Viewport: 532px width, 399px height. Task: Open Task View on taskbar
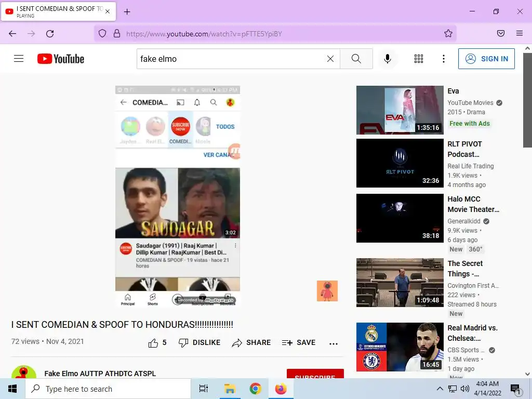pos(204,389)
